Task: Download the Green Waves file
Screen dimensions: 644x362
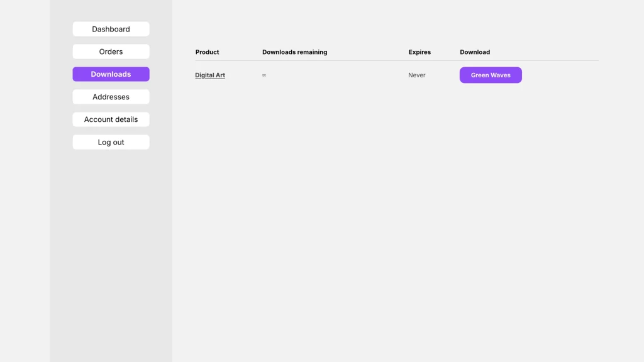Action: coord(491,75)
